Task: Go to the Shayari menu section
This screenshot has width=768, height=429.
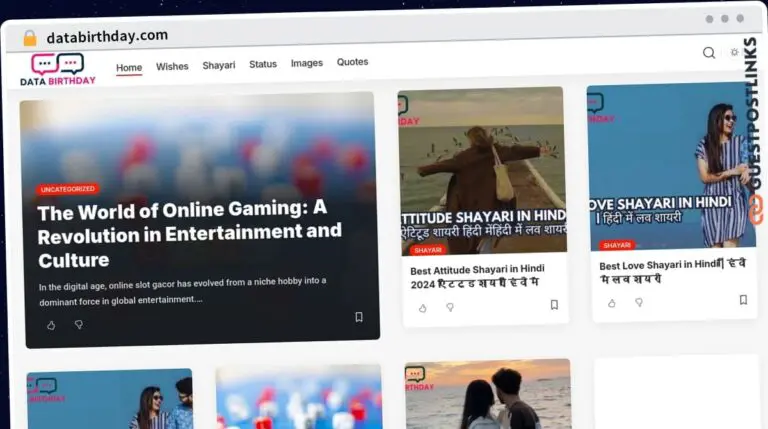Action: click(x=219, y=66)
